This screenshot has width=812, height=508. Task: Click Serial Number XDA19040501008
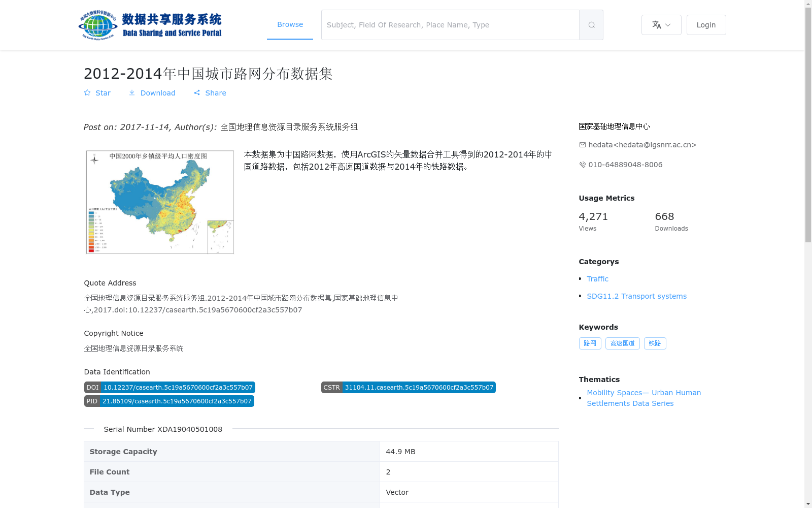(x=163, y=429)
